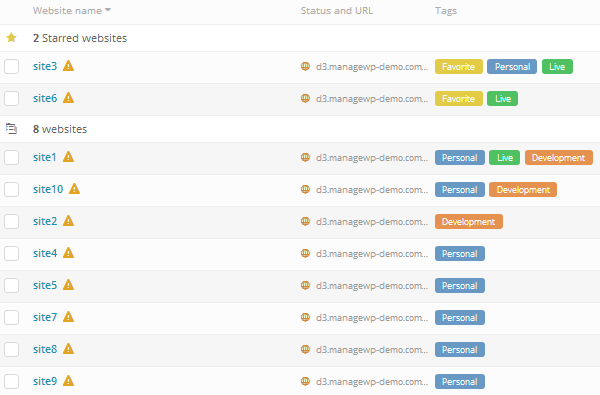Click the globe status icon in site2 row

coord(305,221)
